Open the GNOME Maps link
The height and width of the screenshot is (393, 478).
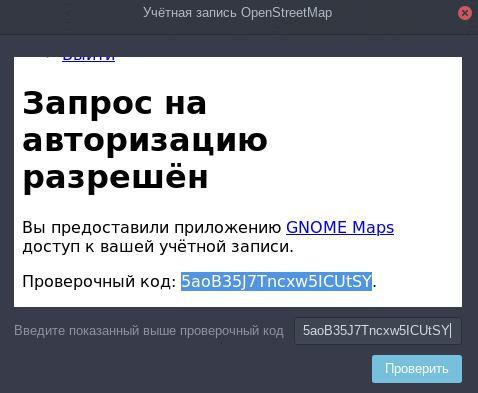click(340, 228)
